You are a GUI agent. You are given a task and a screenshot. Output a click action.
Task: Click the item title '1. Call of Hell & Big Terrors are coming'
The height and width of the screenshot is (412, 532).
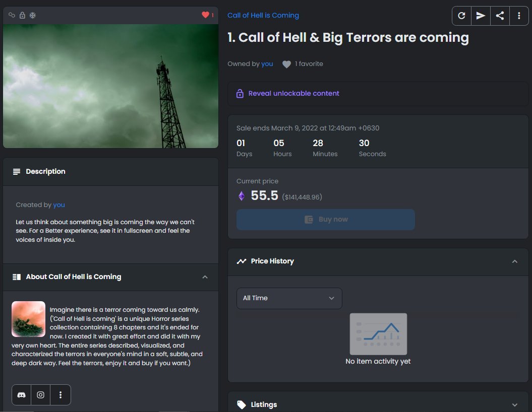coord(348,37)
